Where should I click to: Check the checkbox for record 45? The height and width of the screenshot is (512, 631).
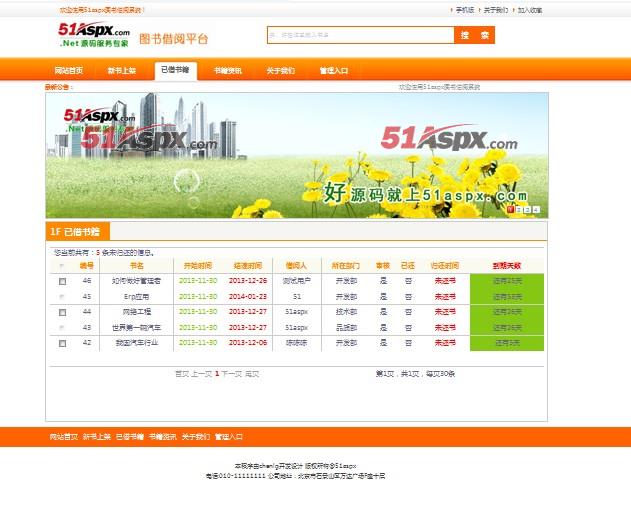(62, 297)
